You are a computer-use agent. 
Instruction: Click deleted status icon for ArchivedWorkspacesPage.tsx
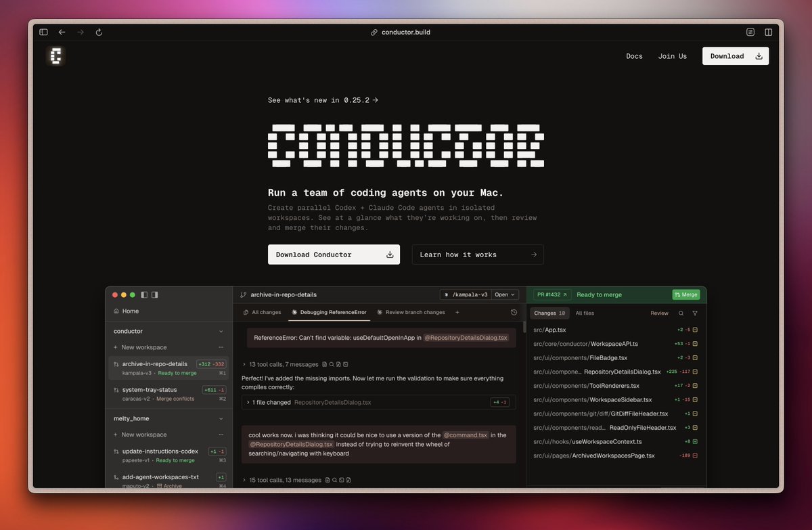pos(695,456)
